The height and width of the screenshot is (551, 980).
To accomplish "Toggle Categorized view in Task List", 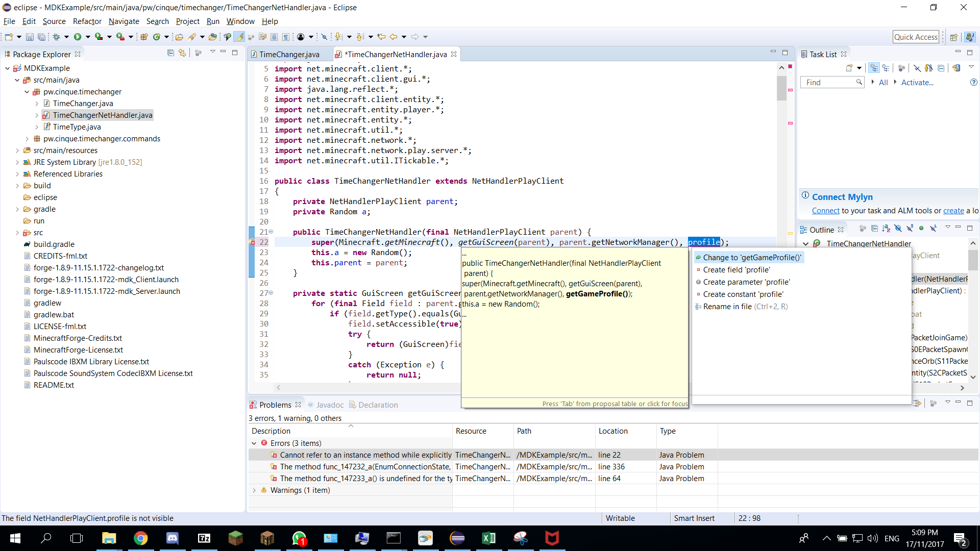I will [x=874, y=67].
